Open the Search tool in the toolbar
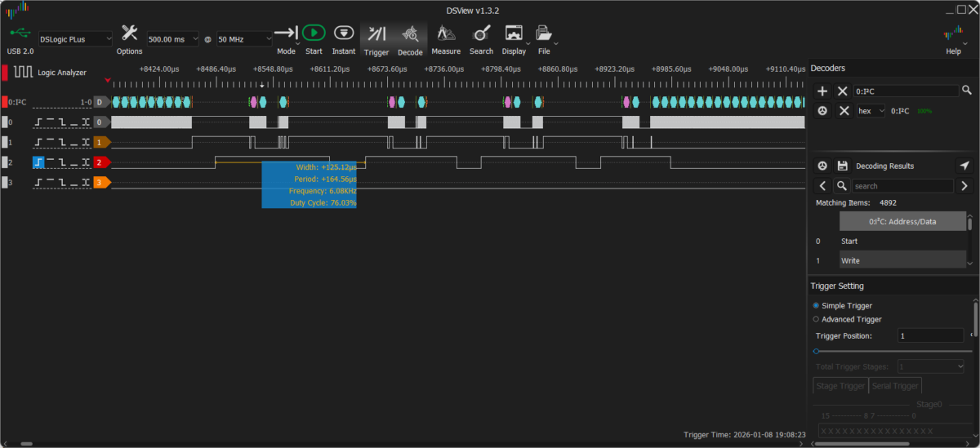 (x=481, y=33)
